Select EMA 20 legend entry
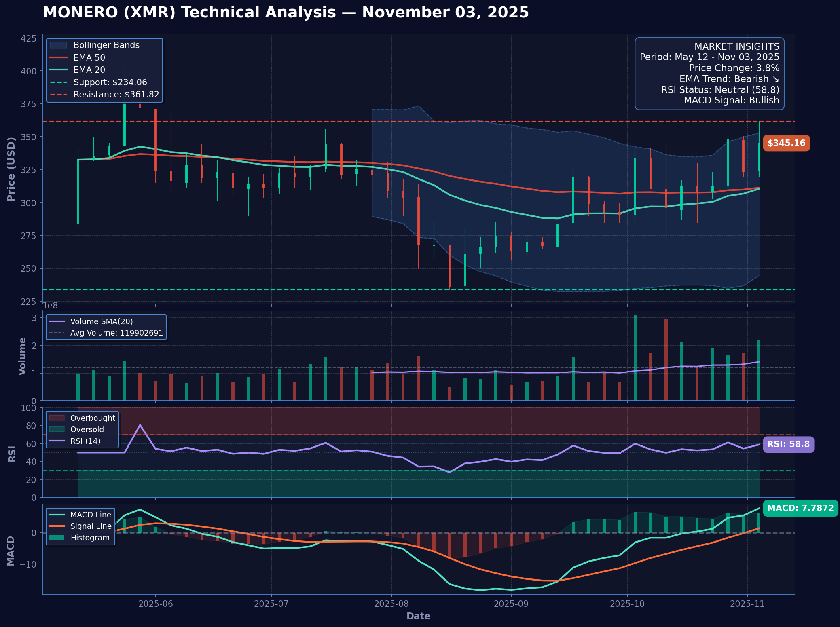 pyautogui.click(x=89, y=70)
